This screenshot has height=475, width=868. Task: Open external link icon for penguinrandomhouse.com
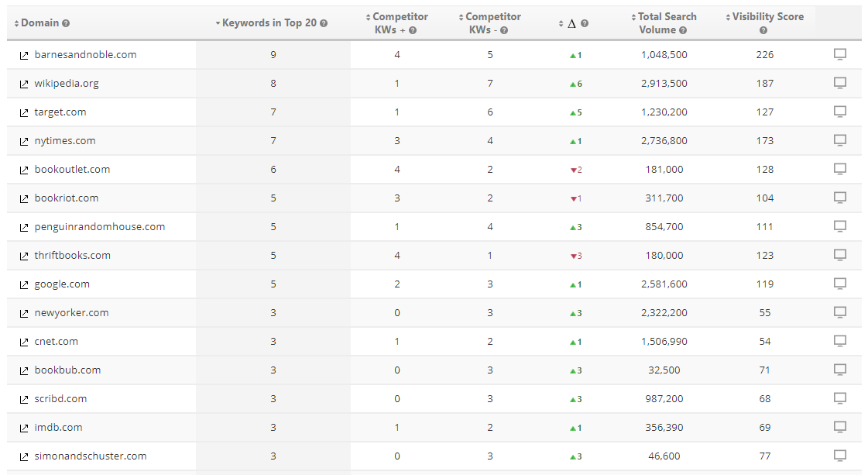24,227
